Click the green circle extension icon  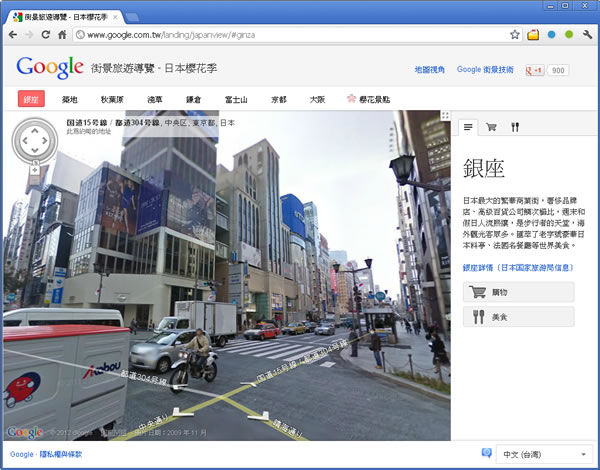click(569, 34)
